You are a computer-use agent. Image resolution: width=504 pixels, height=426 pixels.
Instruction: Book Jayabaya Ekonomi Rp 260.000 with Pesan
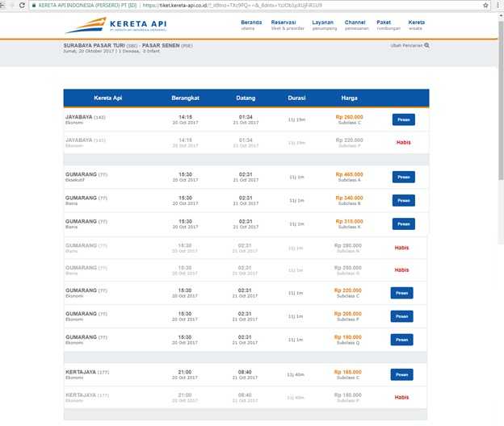(403, 119)
